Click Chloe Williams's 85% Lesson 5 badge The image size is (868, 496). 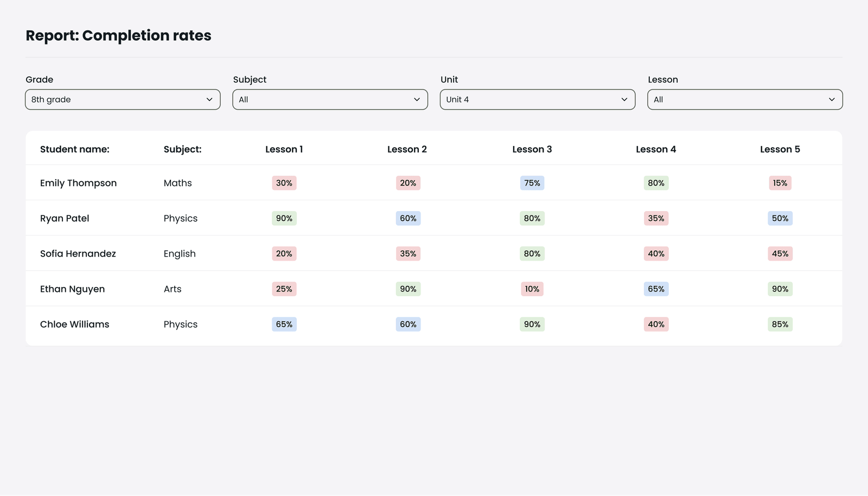(780, 324)
